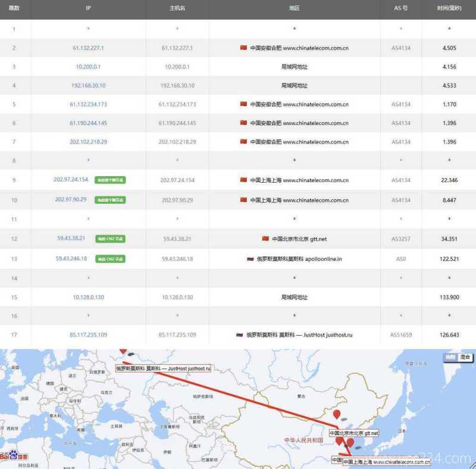Click the 59.43.246.18 IP link
Screen dimensions: 476x469
tap(70, 259)
